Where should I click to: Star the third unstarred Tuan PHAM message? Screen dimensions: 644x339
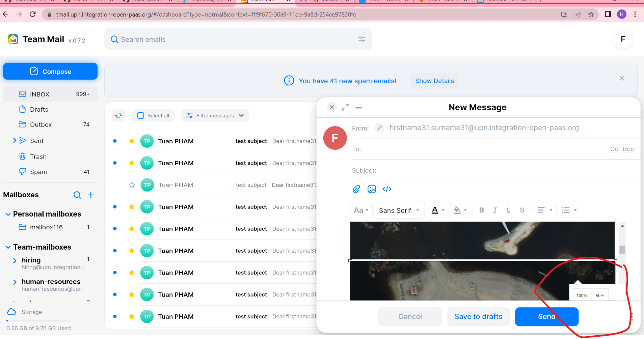click(x=132, y=185)
